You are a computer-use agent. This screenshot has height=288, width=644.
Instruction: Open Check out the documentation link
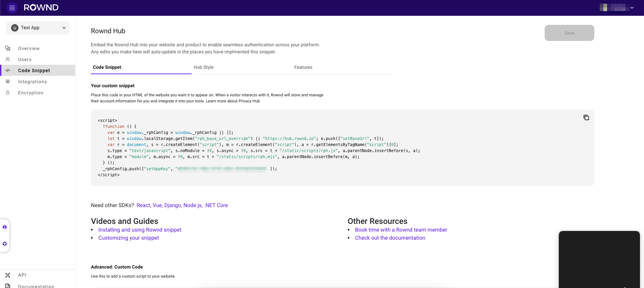tap(390, 238)
